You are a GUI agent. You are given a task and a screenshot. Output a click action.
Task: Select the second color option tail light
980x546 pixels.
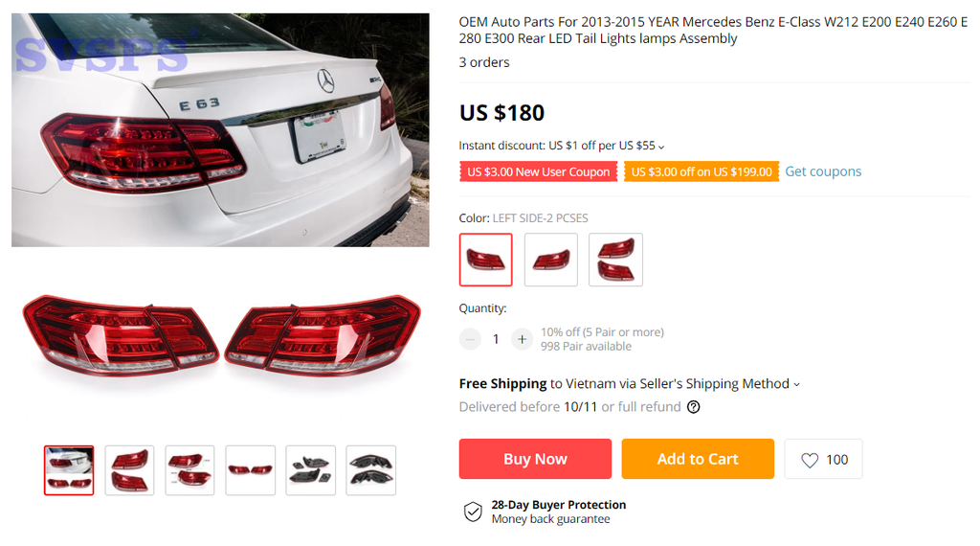click(551, 260)
